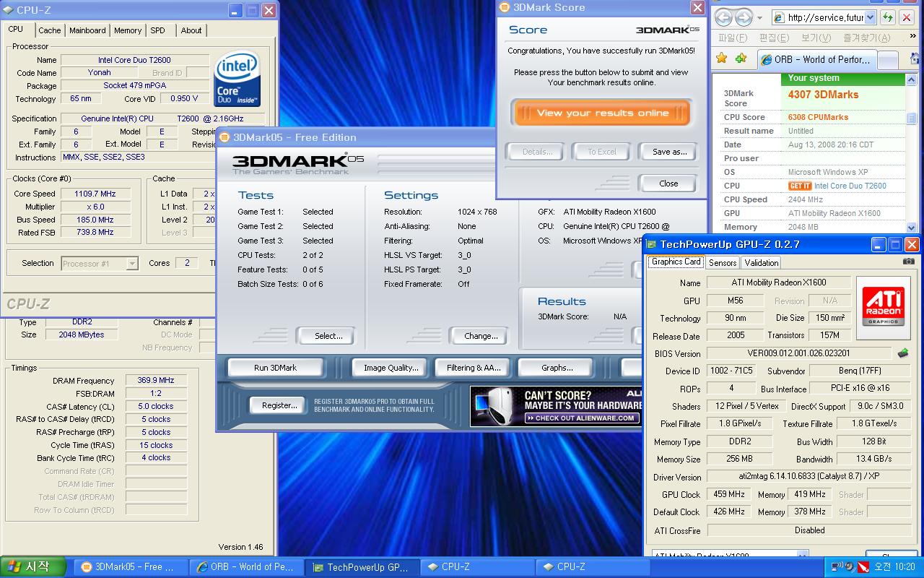Click View your results online button
924x578 pixels.
(602, 113)
